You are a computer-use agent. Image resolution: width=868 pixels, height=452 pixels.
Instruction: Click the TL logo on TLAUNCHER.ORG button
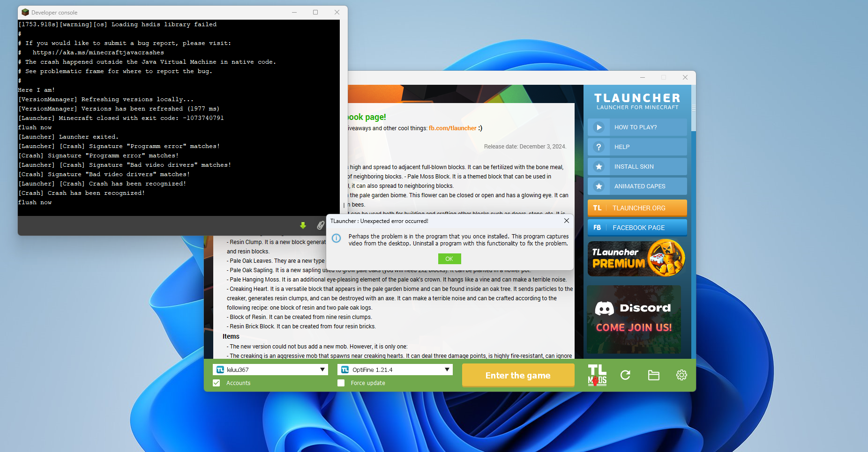pyautogui.click(x=597, y=208)
